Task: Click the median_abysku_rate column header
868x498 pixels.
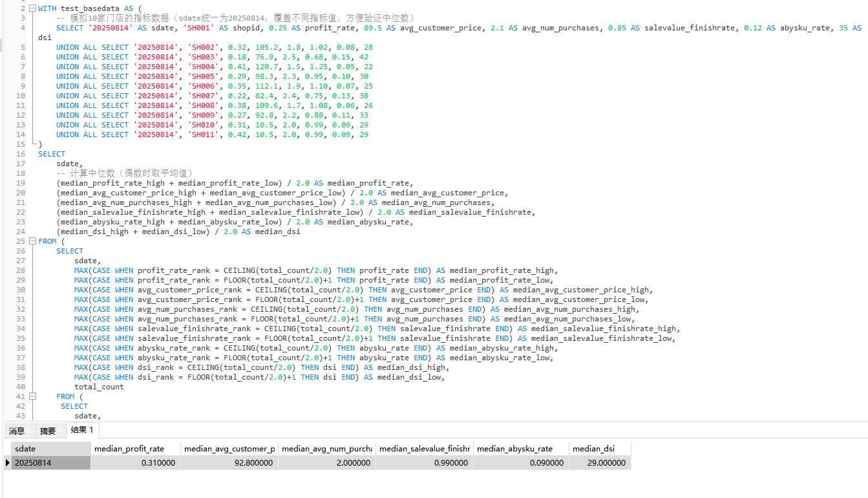Action: pyautogui.click(x=522, y=448)
